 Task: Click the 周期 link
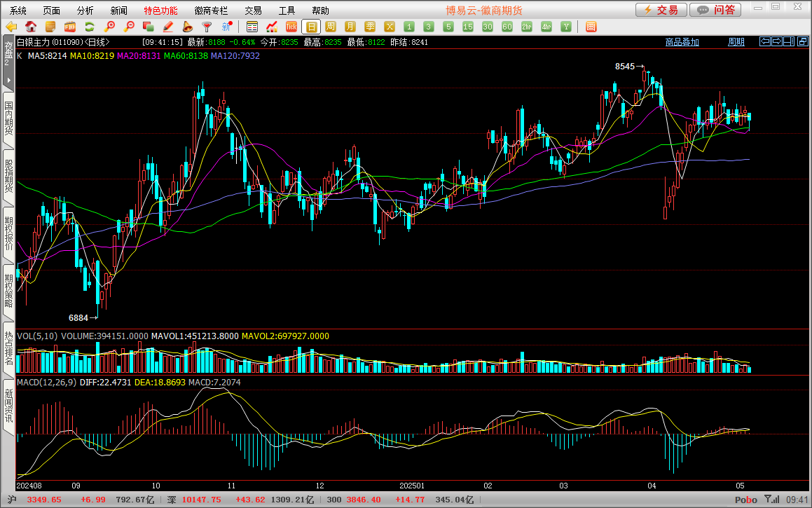tap(736, 42)
